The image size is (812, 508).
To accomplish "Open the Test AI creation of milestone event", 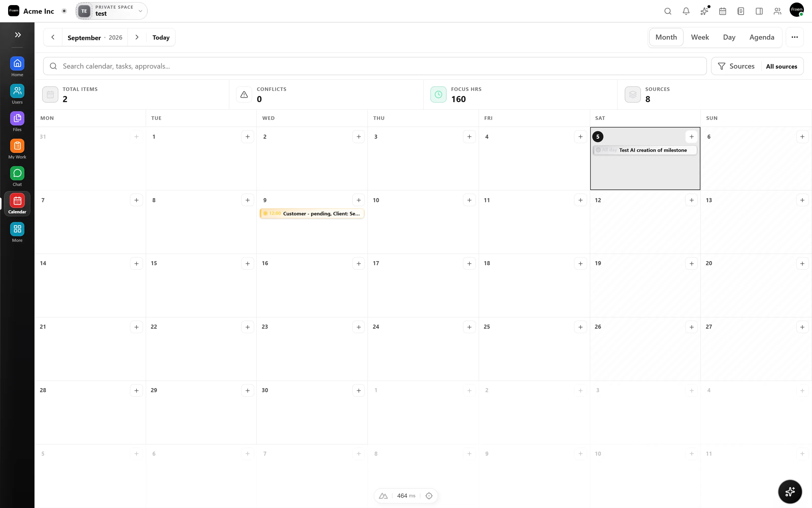I will click(x=645, y=150).
